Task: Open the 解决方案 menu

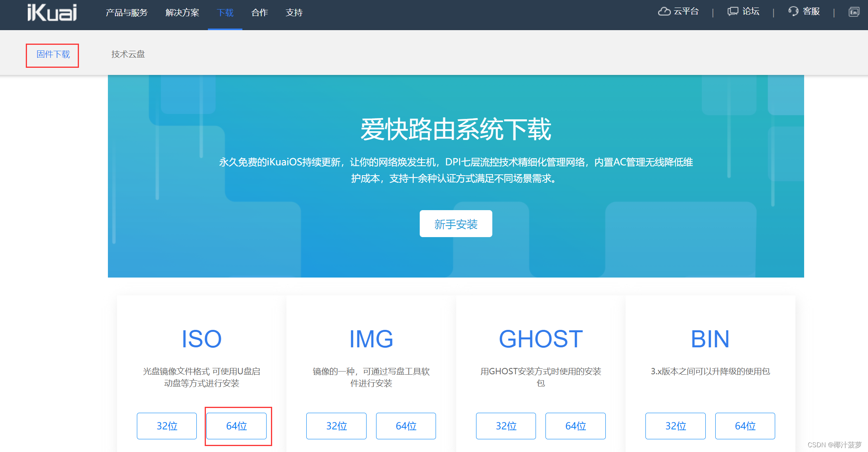Action: pos(182,13)
